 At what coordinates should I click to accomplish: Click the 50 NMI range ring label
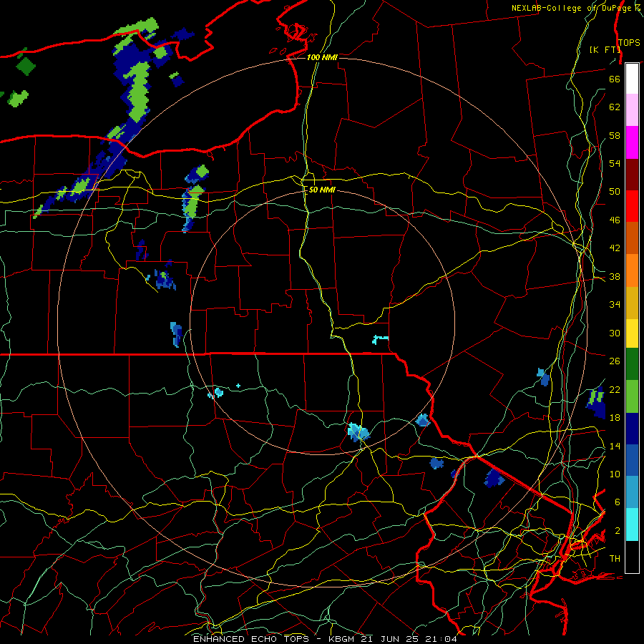point(321,190)
